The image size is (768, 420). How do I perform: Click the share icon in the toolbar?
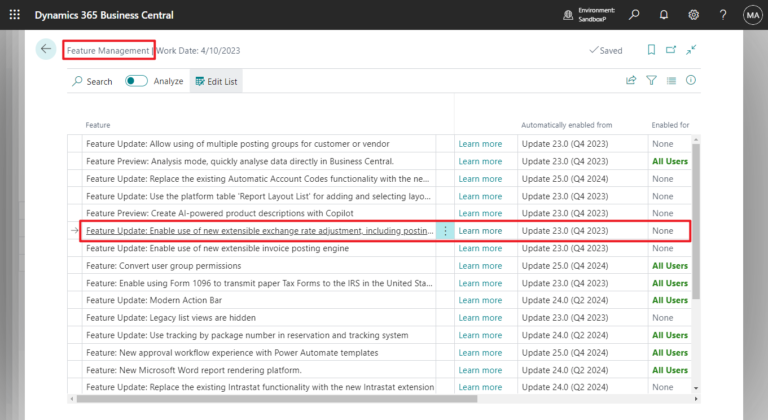click(x=631, y=81)
